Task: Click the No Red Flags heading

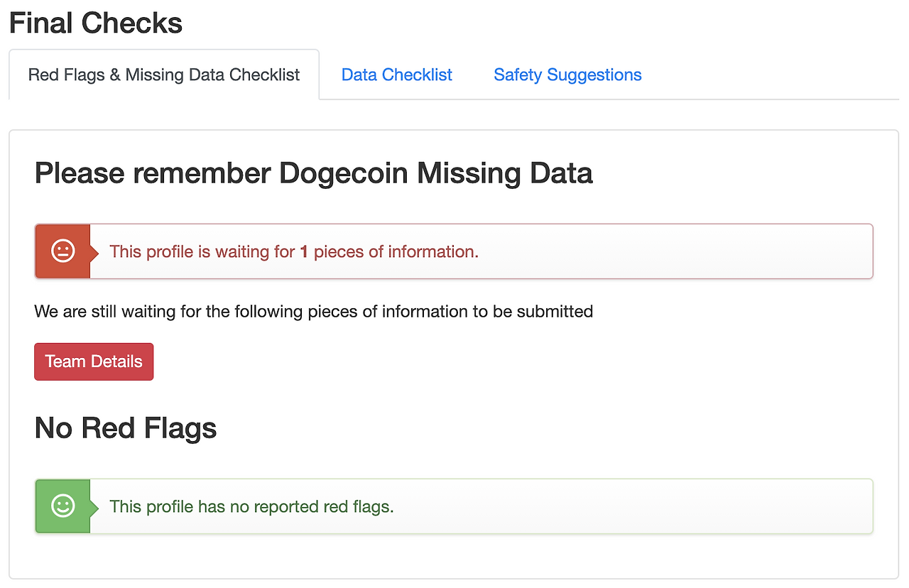Action: tap(126, 428)
